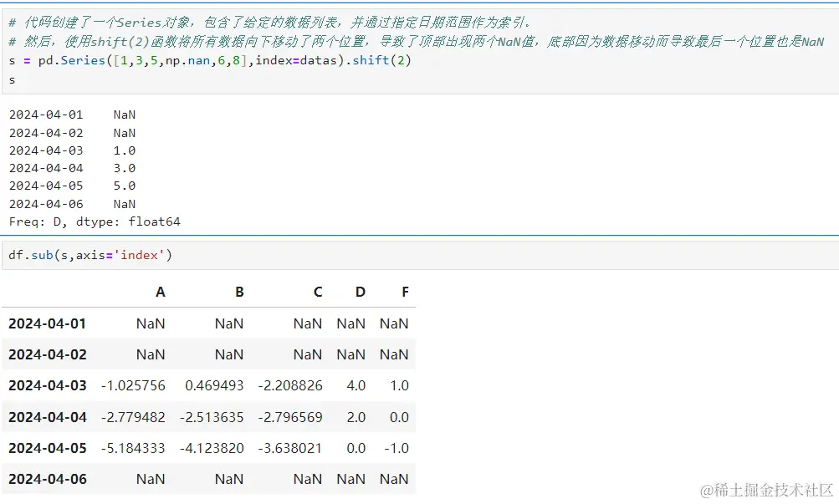839x504 pixels.
Task: Click the 1.0 value in row 2024-04-03 column F
Action: coord(399,385)
